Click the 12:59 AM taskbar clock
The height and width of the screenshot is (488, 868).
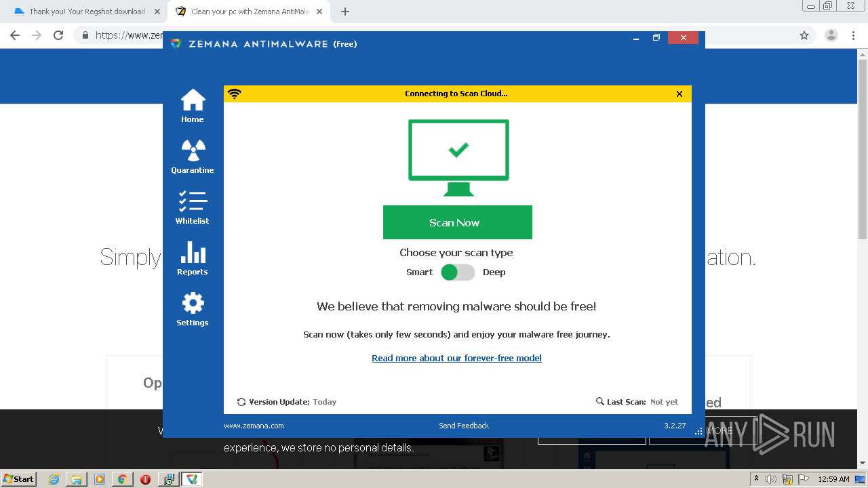click(833, 479)
